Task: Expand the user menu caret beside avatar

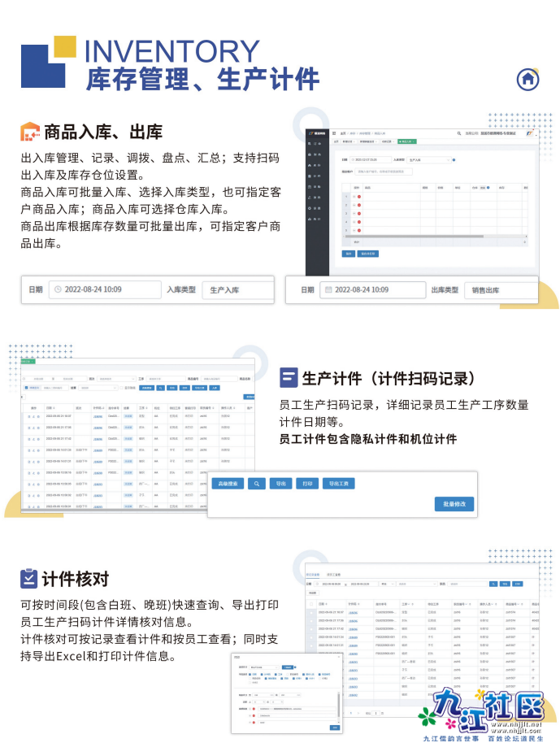Action: click(536, 136)
